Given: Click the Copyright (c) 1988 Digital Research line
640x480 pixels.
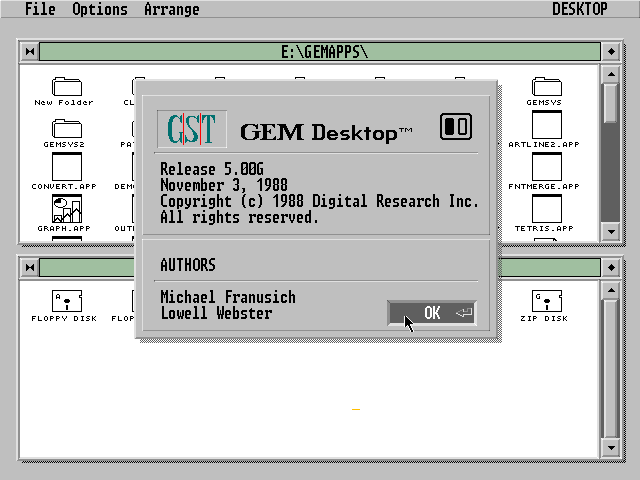Looking at the screenshot, I should coord(319,201).
